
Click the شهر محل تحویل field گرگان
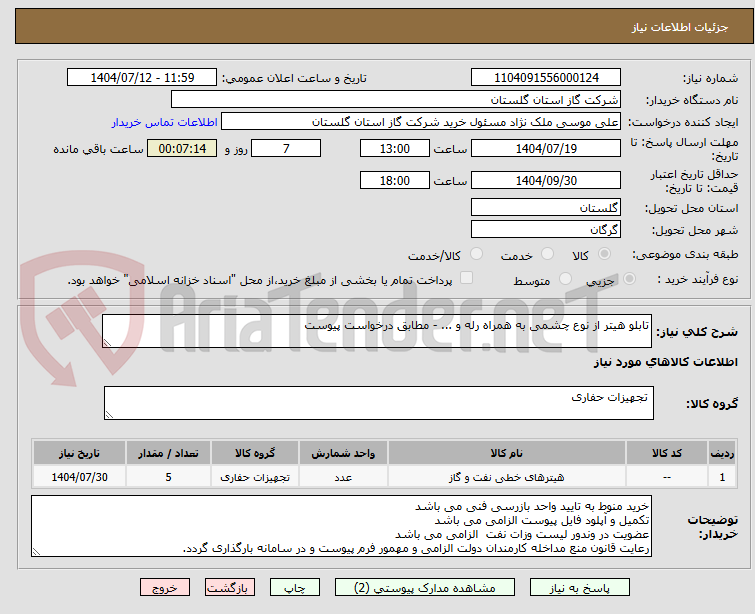[546, 229]
